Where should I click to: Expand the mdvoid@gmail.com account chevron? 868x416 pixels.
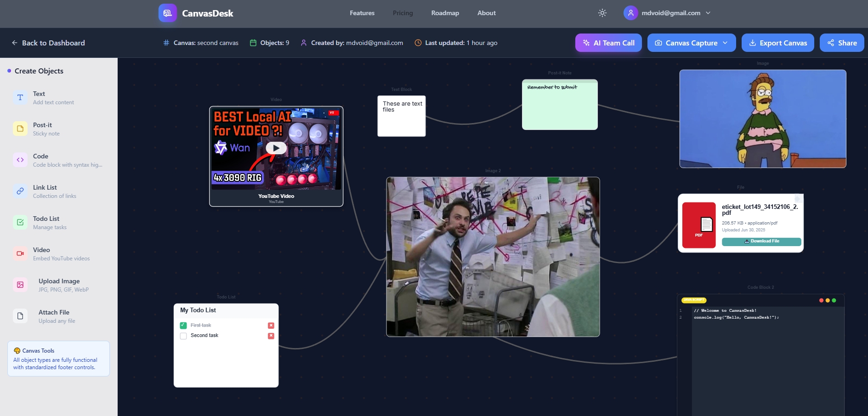[x=708, y=13]
